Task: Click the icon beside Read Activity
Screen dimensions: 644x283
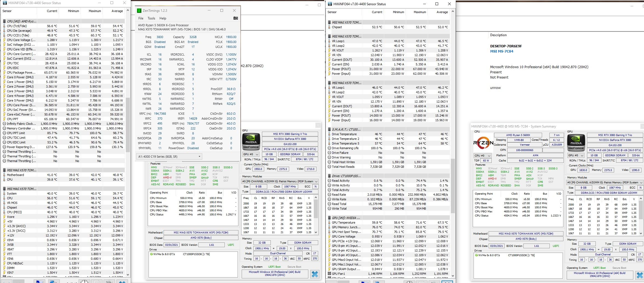Action: 329,181
